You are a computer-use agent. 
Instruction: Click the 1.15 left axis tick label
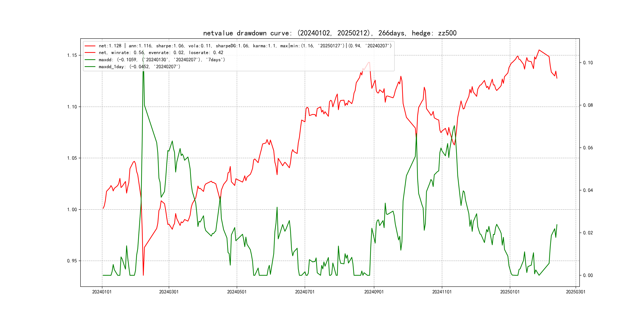(72, 55)
